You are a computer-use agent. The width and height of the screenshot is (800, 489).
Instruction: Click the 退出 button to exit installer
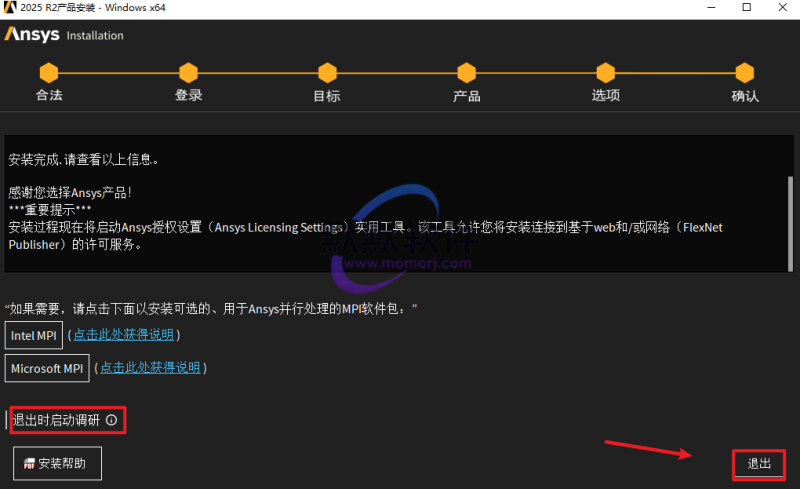(759, 464)
